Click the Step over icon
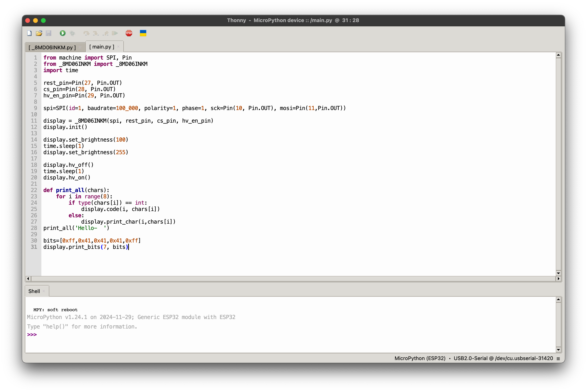 pos(86,33)
